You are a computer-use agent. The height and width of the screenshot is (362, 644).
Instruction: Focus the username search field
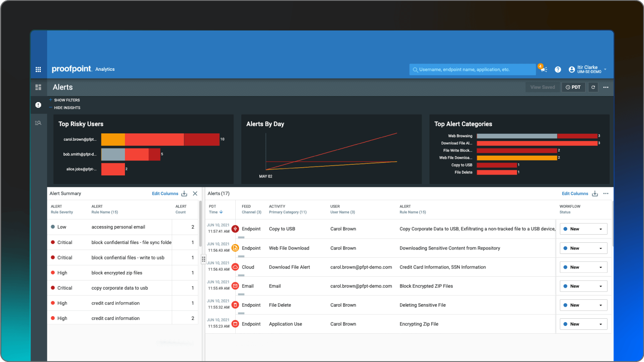click(x=472, y=69)
